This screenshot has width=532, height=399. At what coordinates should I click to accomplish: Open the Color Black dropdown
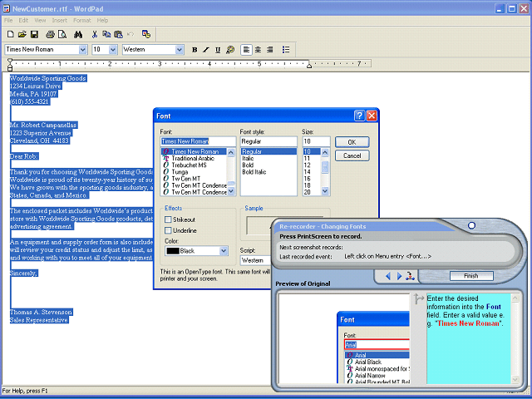pos(224,251)
